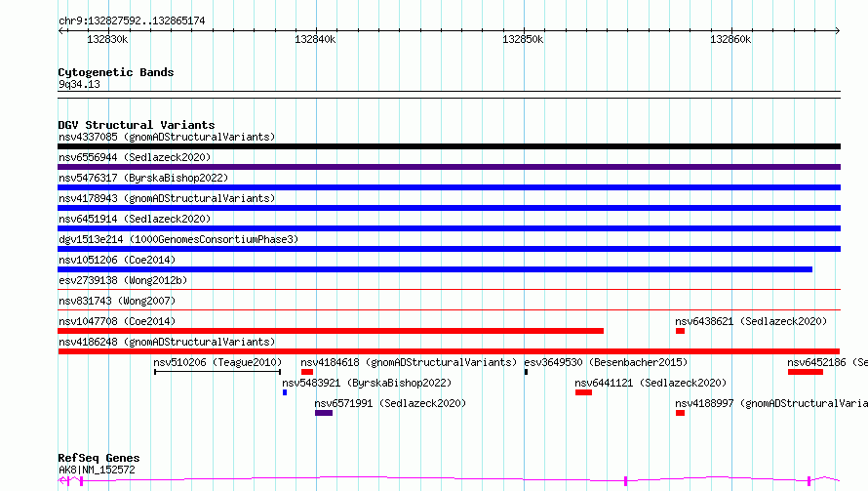868x491 pixels.
Task: Click Cytogenetic Bands track title
Action: click(116, 72)
